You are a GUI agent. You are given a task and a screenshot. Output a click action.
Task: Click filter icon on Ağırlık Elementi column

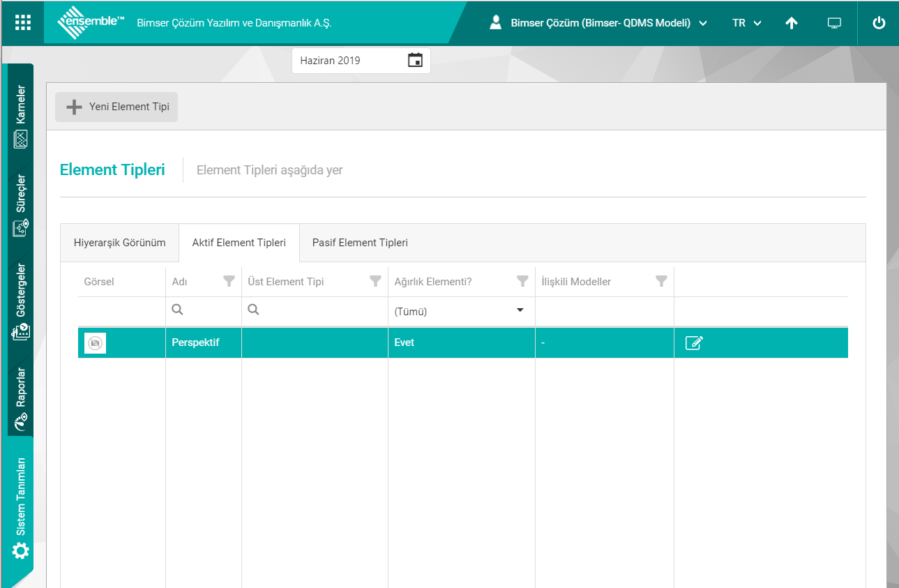coord(522,282)
